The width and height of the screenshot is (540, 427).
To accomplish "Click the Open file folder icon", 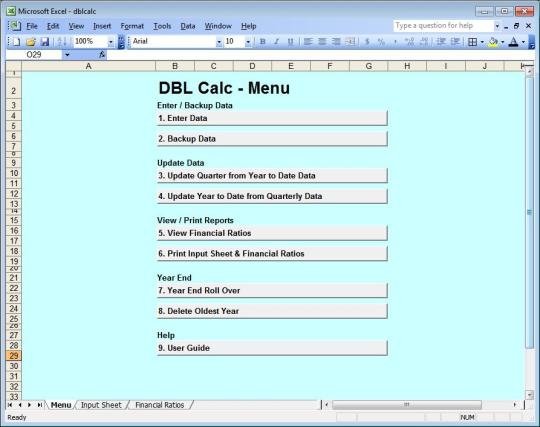I will coord(31,42).
